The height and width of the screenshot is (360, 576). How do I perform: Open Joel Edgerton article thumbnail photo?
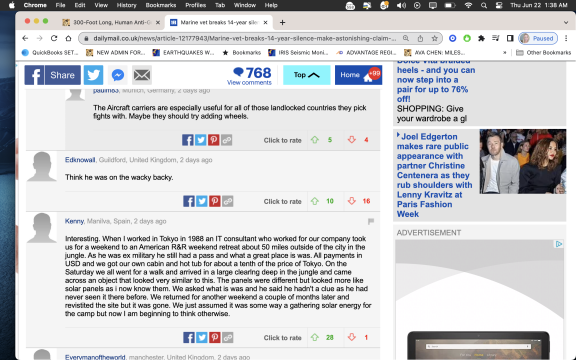(x=522, y=161)
